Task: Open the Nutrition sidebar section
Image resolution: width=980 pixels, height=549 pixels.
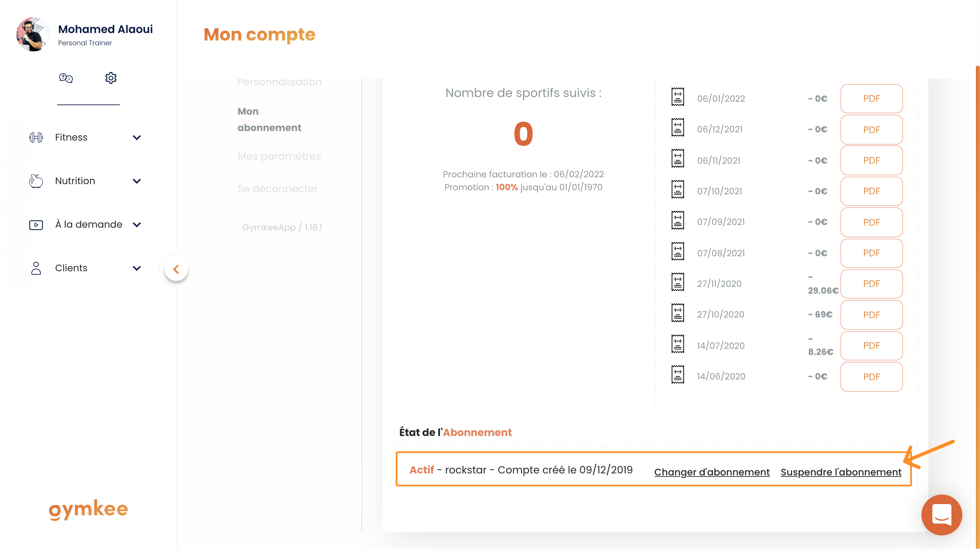Action: pos(85,181)
